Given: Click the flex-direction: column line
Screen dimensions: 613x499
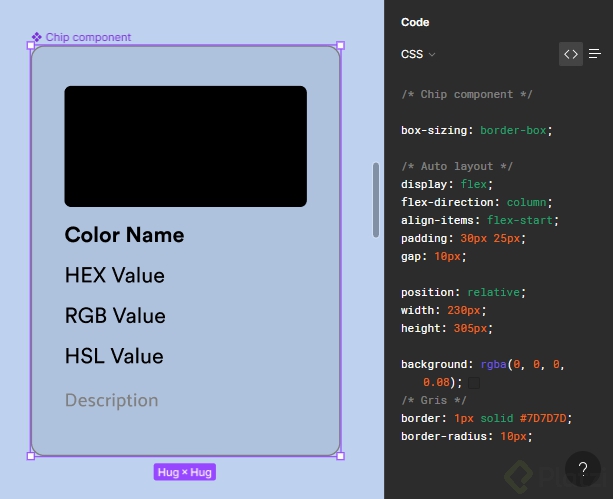Looking at the screenshot, I should pos(477,202).
